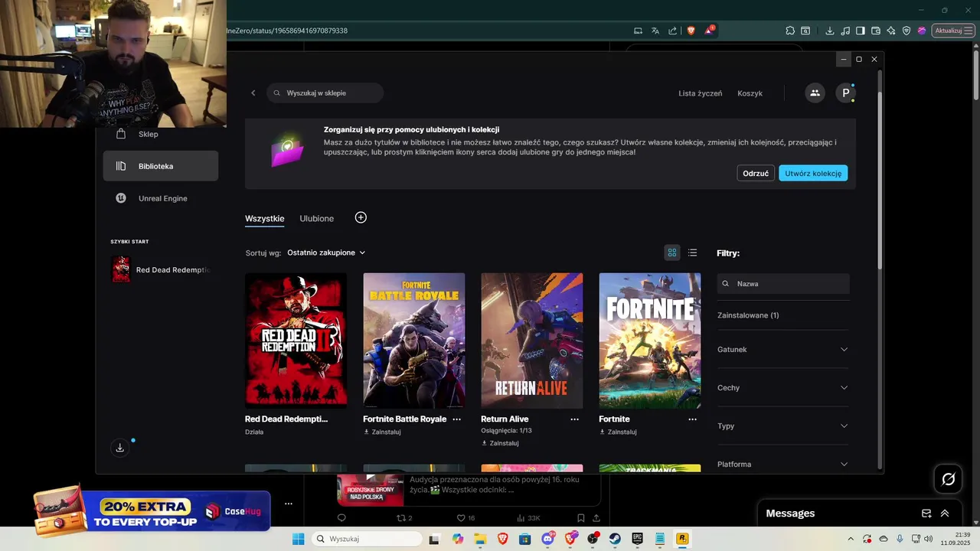Open Epic Games icon in taskbar
Screen dimensions: 980x551
(x=638, y=539)
